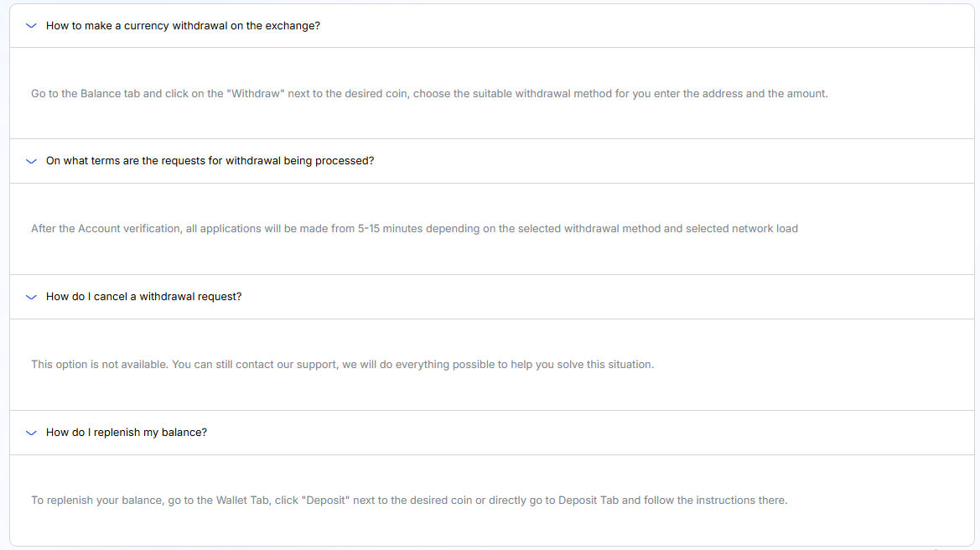Screen dimensions: 980x550
Task: Collapse the replenish balance question chevron
Action: coord(32,433)
